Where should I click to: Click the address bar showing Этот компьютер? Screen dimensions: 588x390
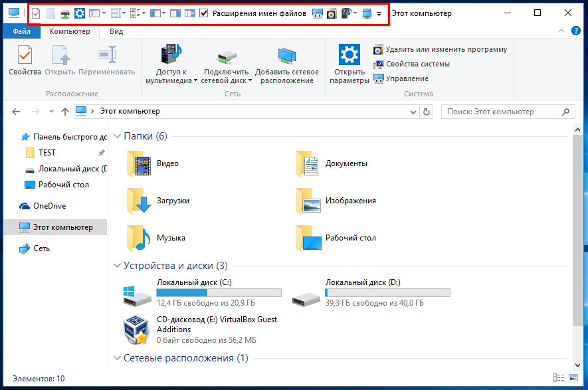click(x=246, y=112)
